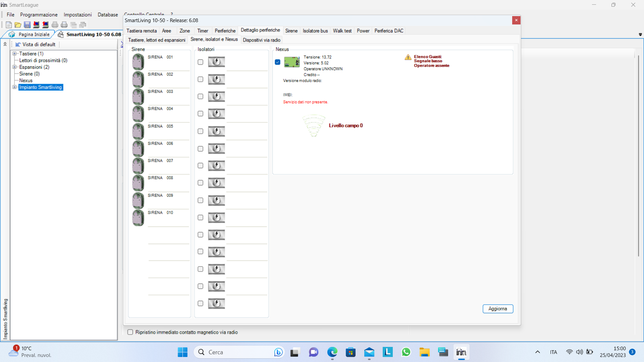
Task: Click the Open folder toolbar icon
Action: pyautogui.click(x=18, y=25)
